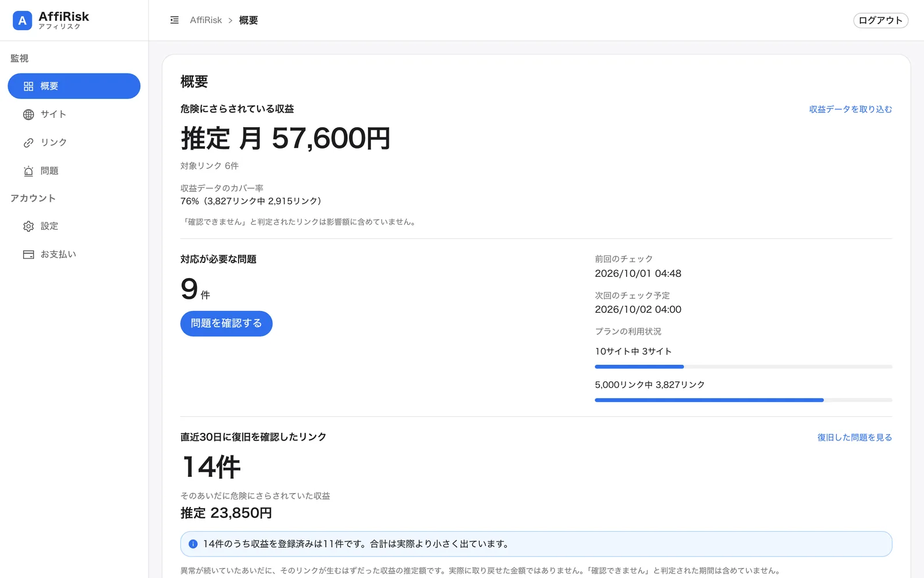This screenshot has height=578, width=924.
Task: Click the chain link icon beside リンク
Action: 28,143
